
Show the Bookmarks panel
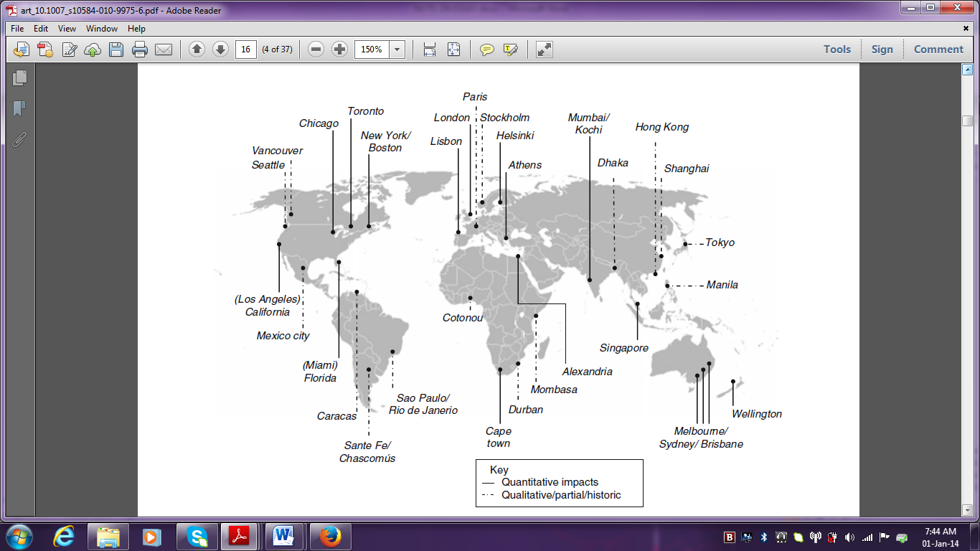pyautogui.click(x=19, y=108)
